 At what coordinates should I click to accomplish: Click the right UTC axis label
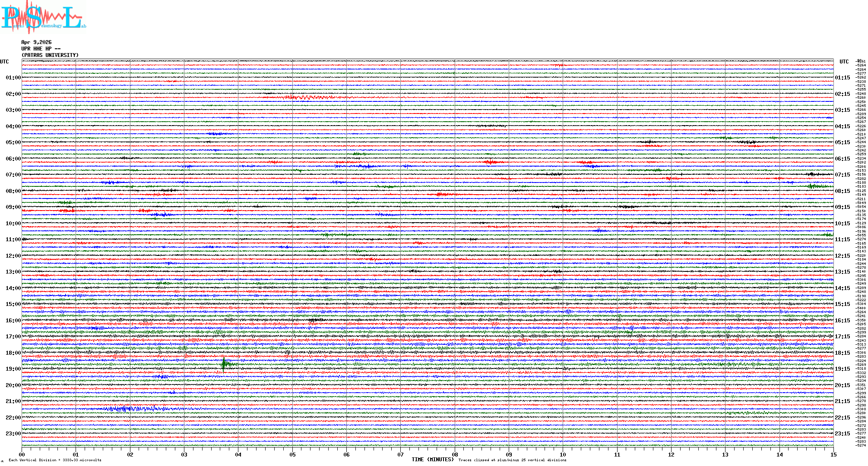point(844,62)
